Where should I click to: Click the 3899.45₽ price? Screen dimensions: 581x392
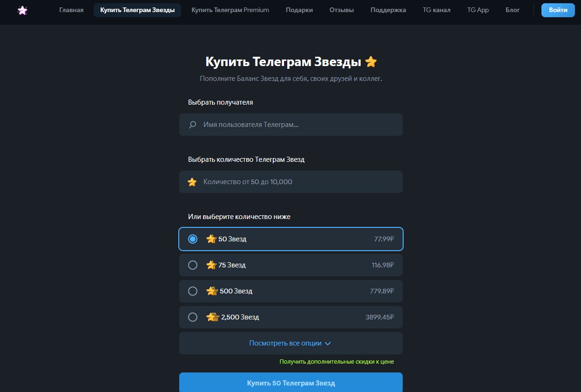coord(380,317)
